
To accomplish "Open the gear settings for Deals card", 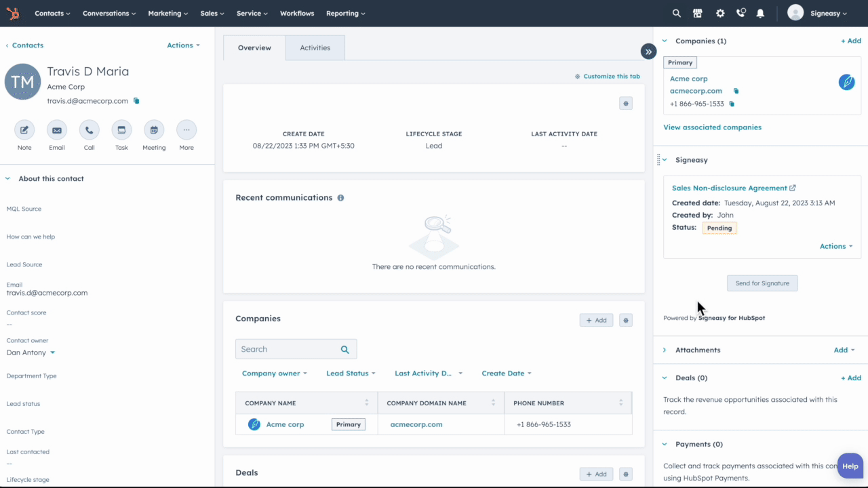I will pyautogui.click(x=626, y=474).
